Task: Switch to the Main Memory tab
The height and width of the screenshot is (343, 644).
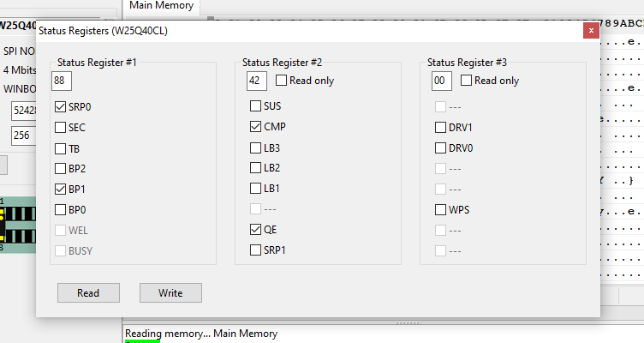Action: coord(162,6)
